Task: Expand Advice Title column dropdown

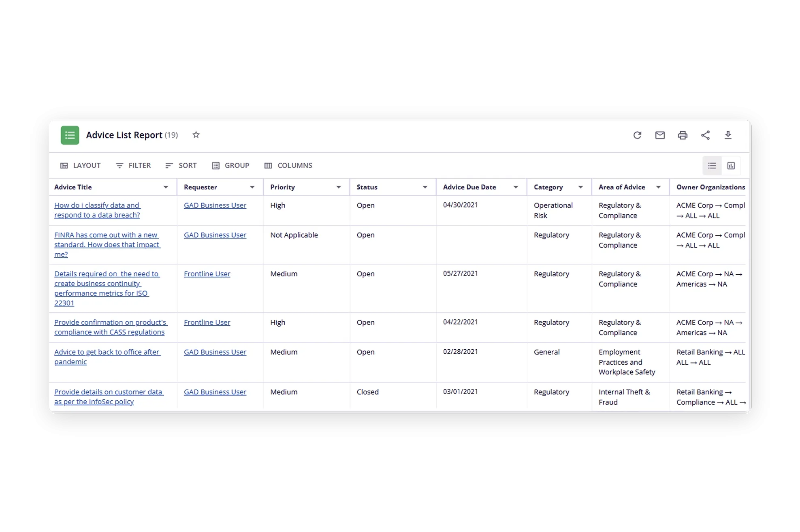Action: coord(166,187)
